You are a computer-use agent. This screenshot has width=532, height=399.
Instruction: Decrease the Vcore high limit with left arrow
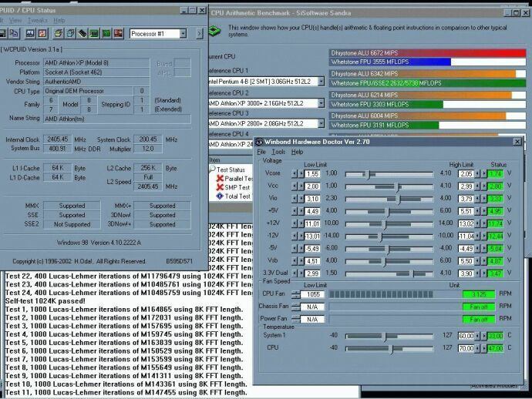477,174
